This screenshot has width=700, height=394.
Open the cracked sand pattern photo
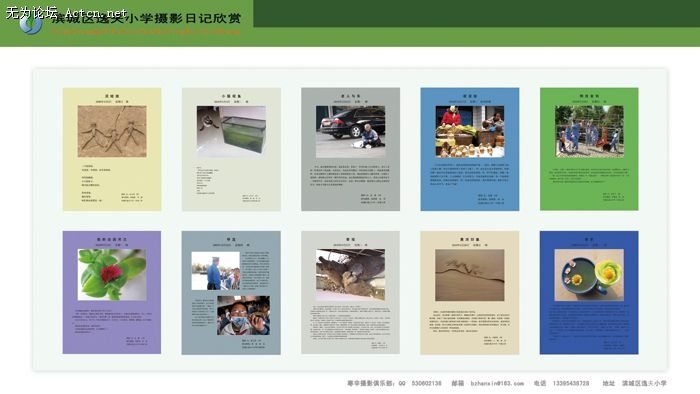[x=470, y=275]
